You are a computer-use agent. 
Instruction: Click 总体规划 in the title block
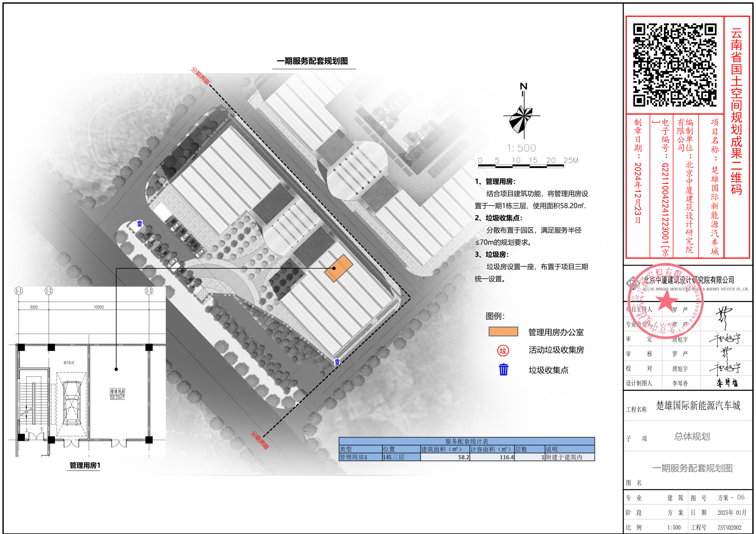coord(692,436)
